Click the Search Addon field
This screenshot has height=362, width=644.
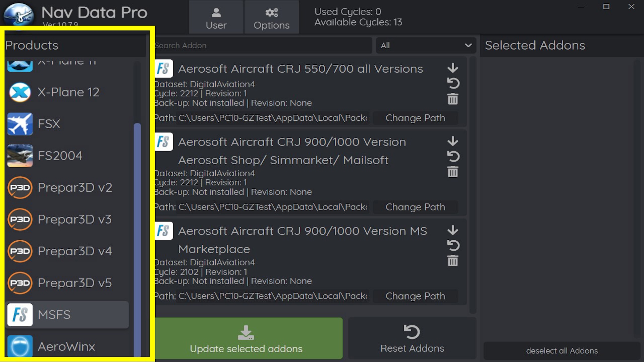point(263,45)
